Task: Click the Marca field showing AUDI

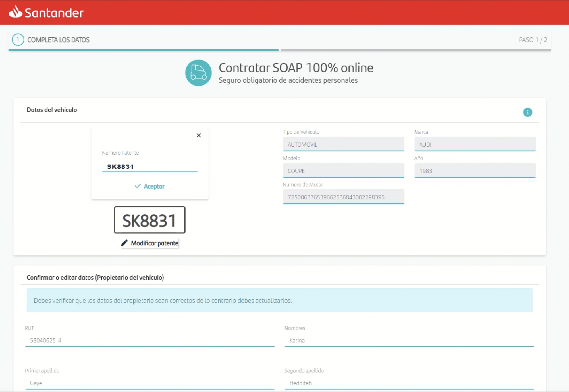Action: (x=475, y=144)
